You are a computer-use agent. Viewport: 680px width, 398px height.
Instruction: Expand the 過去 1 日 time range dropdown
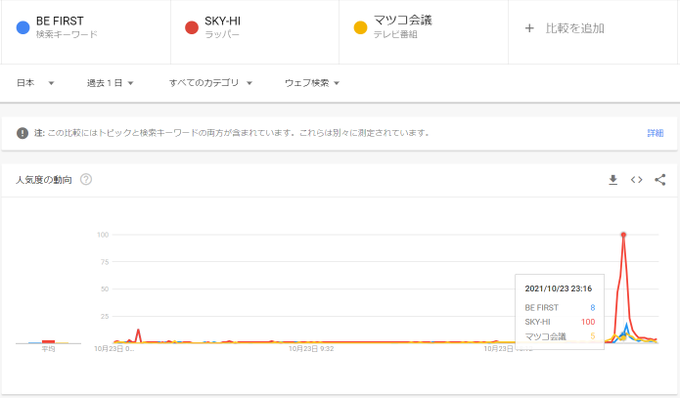pos(110,83)
